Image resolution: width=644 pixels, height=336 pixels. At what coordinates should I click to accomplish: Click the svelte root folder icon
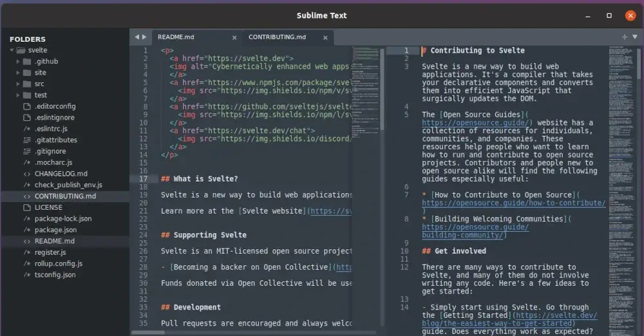tap(21, 50)
